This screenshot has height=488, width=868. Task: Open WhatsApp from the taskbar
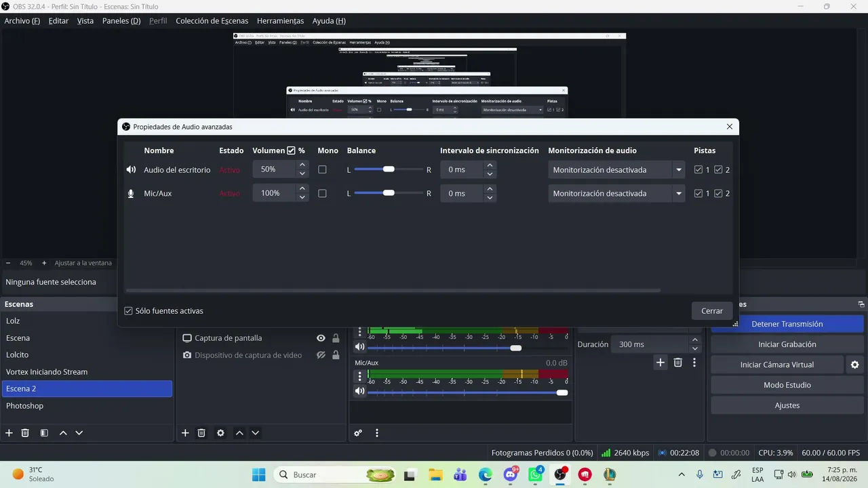(536, 474)
